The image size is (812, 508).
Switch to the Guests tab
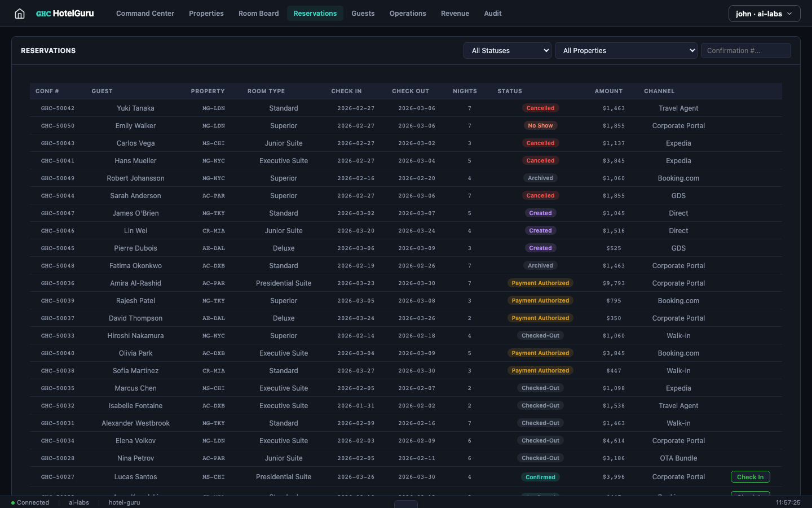click(x=363, y=13)
